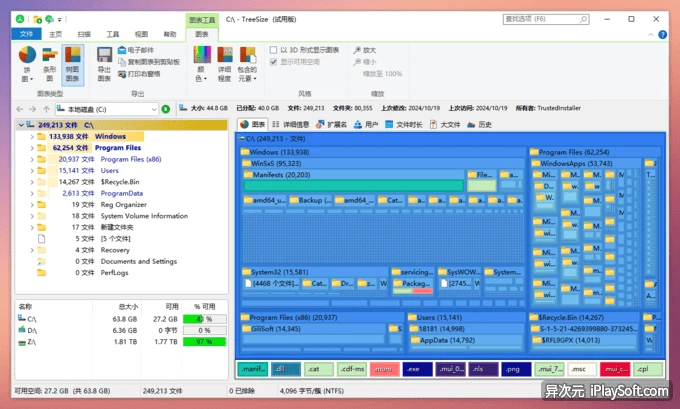680x409 pixels.
Task: Click the level of detail (详细程度) icon
Action: click(225, 56)
